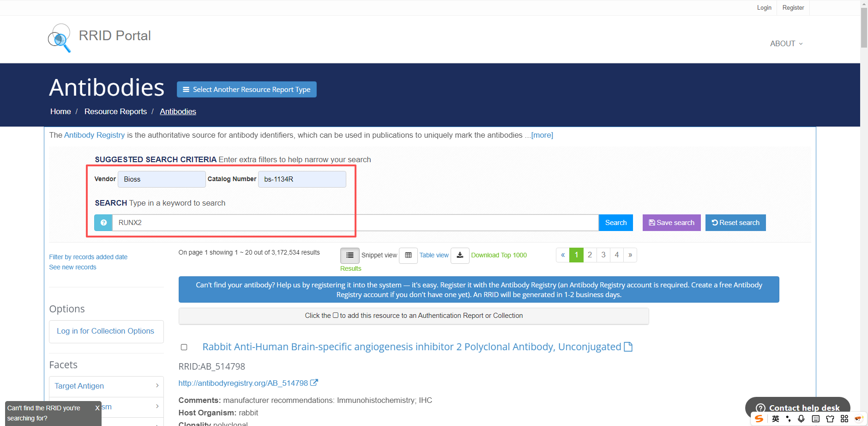This screenshot has height=426, width=868.
Task: Click the RRID Portal magnifier logo
Action: [60, 38]
